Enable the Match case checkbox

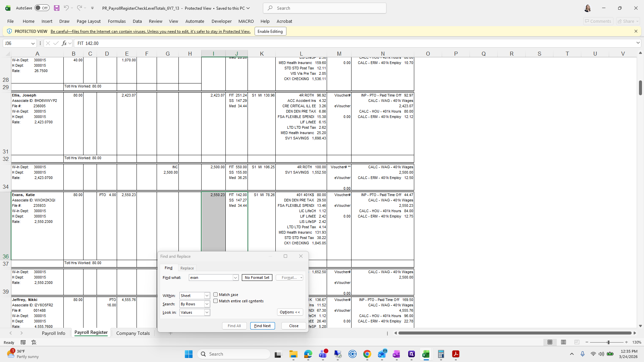click(216, 295)
